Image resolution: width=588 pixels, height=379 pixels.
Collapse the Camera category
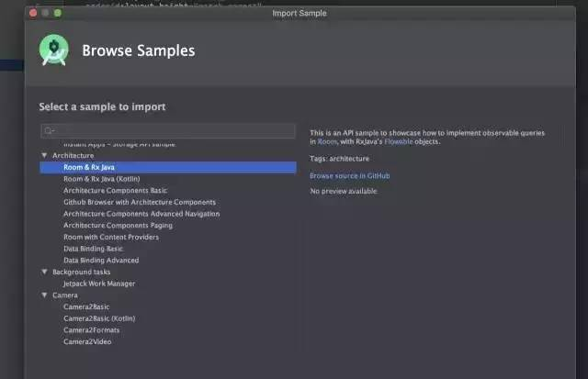click(43, 295)
